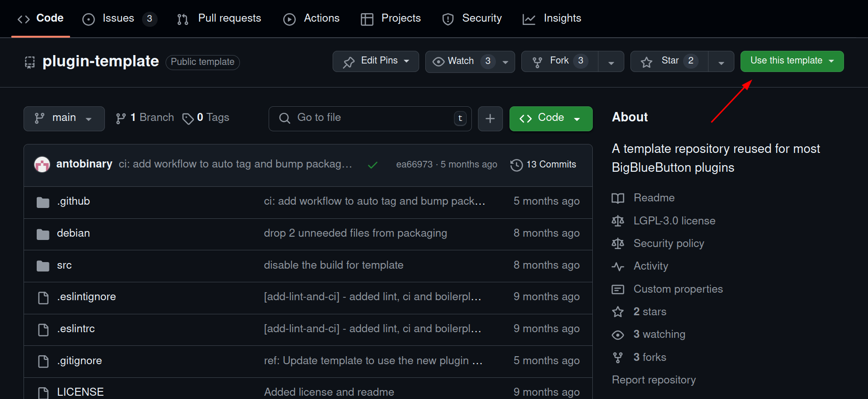Screen dimensions: 868x399
Task: Switch to the Actions tab
Action: tap(311, 18)
